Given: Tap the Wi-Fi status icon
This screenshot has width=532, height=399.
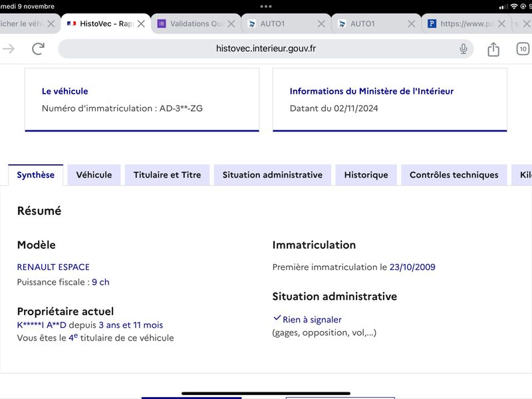Looking at the screenshot, I should (x=514, y=7).
